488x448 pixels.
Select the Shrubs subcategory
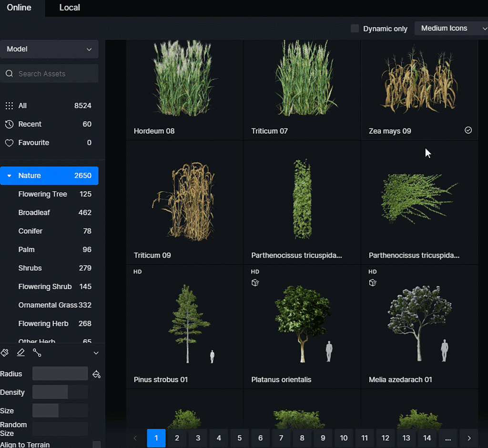tap(49, 268)
